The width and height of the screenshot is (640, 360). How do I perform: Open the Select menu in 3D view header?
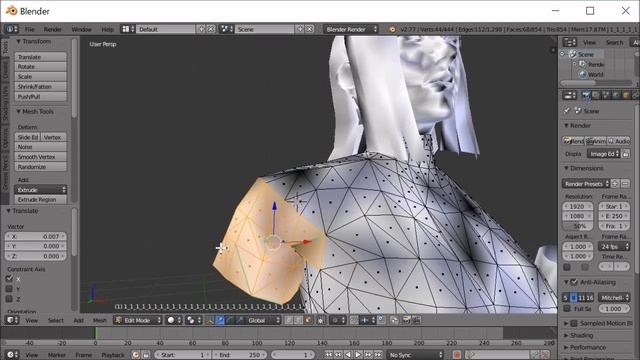coord(56,320)
